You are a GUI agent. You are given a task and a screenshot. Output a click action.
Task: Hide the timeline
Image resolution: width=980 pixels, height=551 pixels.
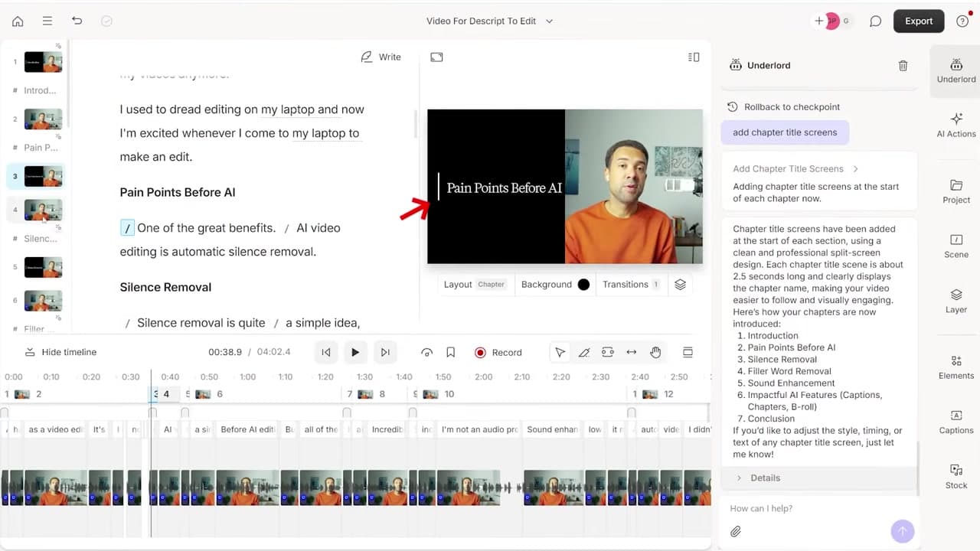point(60,352)
